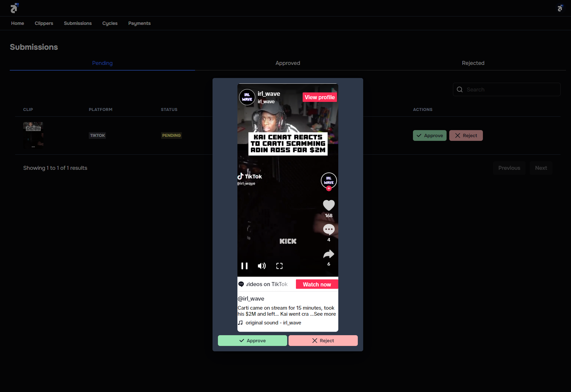Click the app logo in top-left corner
The image size is (571, 392).
tap(14, 8)
